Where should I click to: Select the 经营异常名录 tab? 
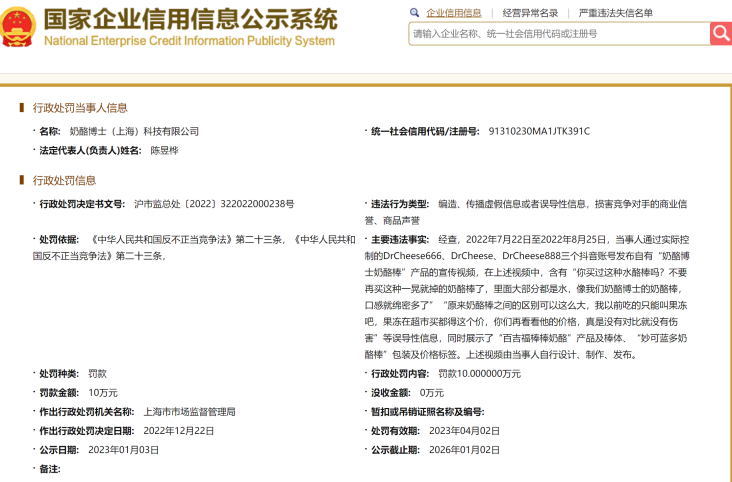point(530,13)
